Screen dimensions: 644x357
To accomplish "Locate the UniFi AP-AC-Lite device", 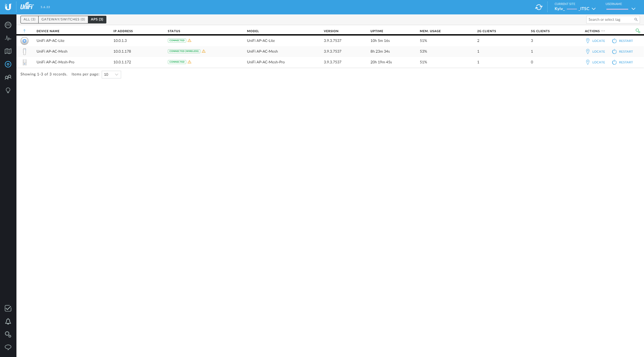I will coord(595,41).
